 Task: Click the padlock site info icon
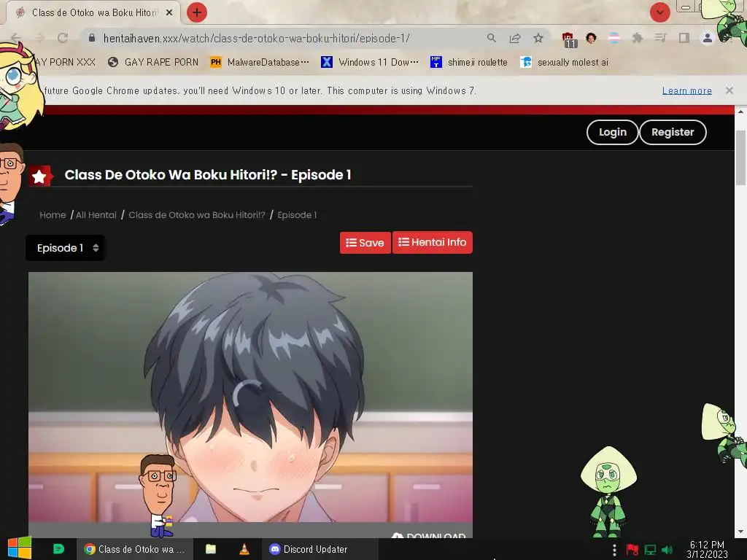(92, 38)
